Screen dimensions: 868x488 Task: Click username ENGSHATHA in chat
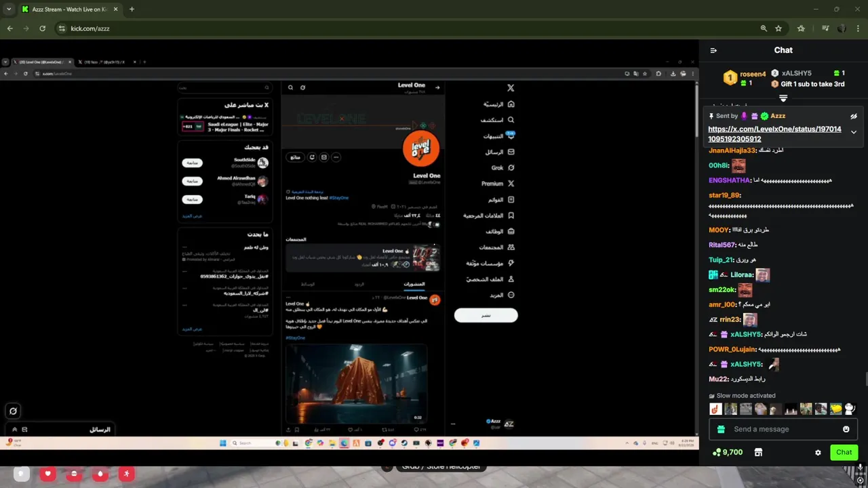(730, 180)
